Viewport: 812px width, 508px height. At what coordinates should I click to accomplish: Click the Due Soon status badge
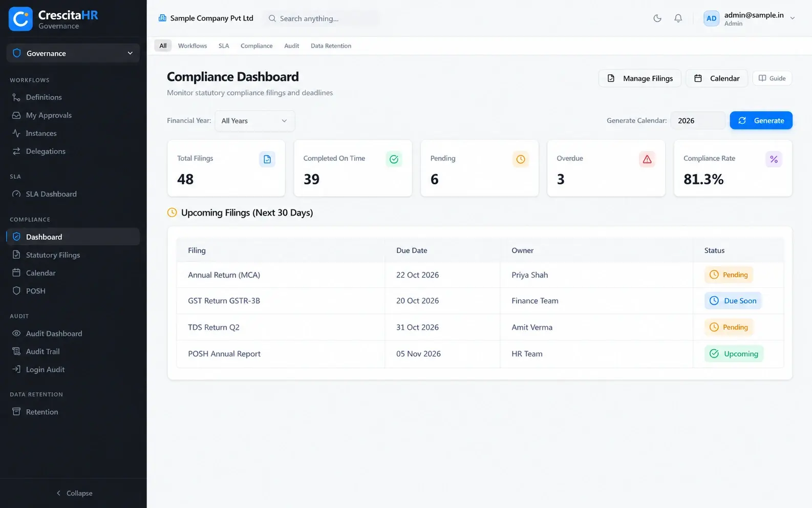coord(733,301)
